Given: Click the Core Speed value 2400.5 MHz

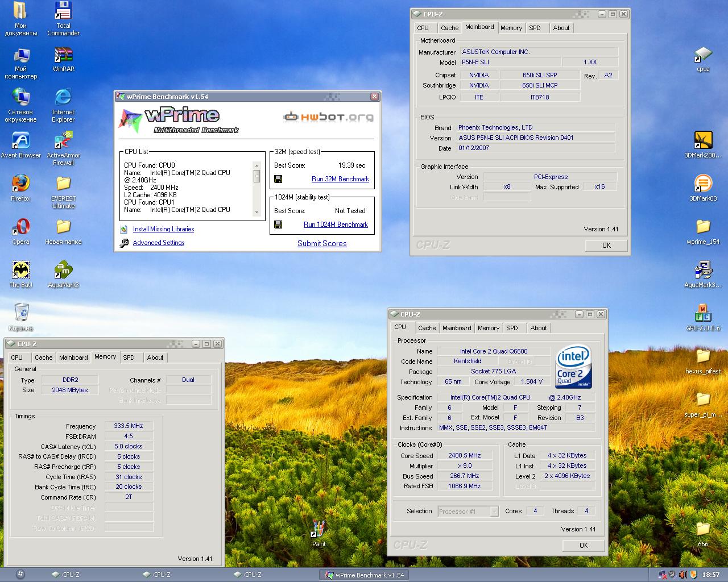Looking at the screenshot, I should [x=465, y=455].
